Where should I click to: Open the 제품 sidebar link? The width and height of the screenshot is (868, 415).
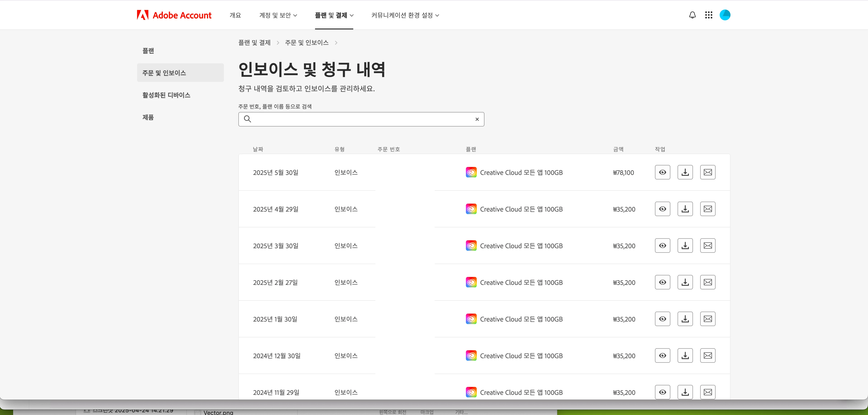coord(148,117)
